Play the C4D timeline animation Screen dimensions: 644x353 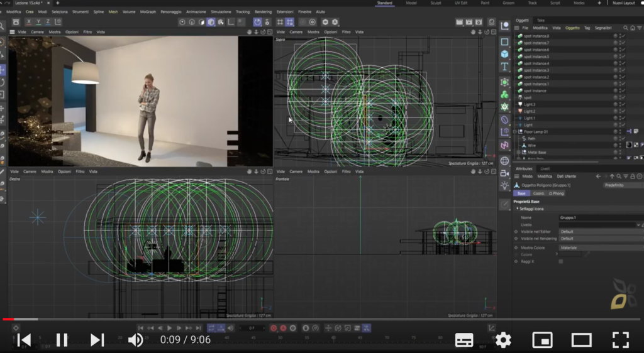coord(169,328)
